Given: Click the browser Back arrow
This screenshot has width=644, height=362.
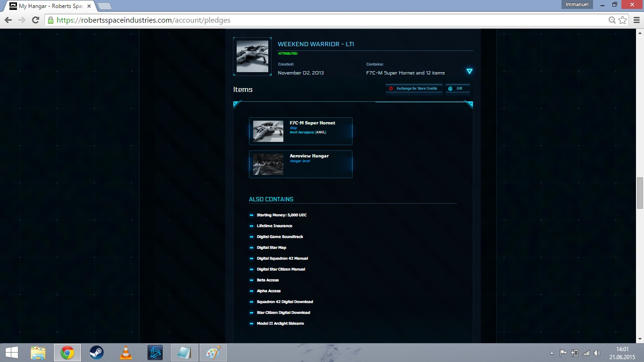Looking at the screenshot, I should click(8, 20).
